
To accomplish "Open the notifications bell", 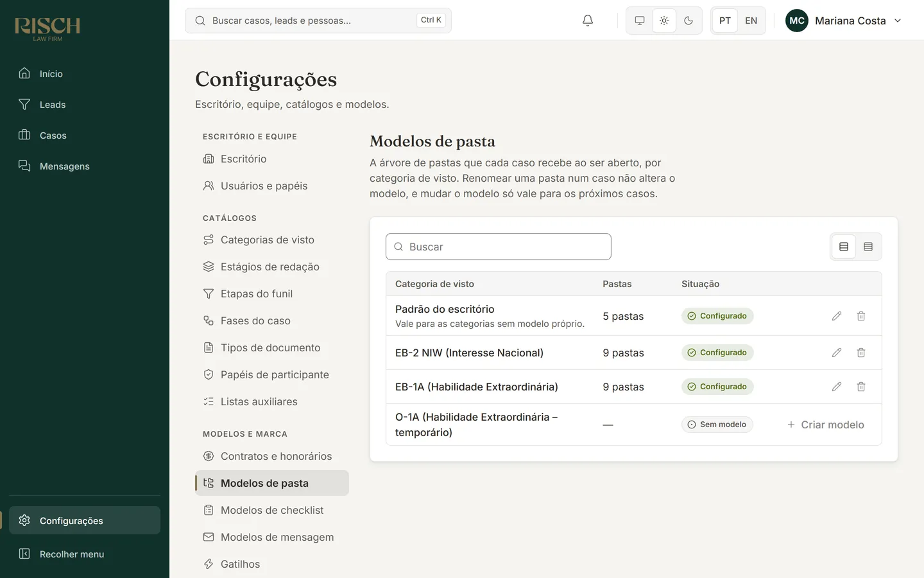I will coord(588,21).
